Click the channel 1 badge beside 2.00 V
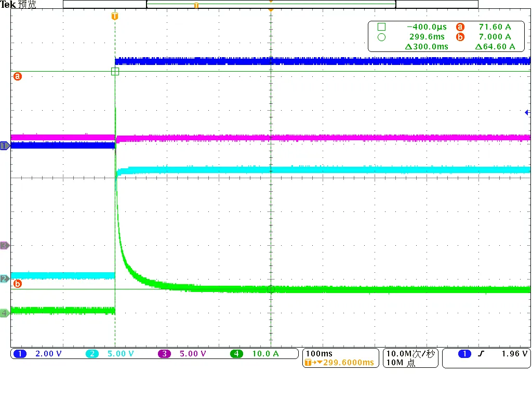532x399 pixels. [20, 354]
